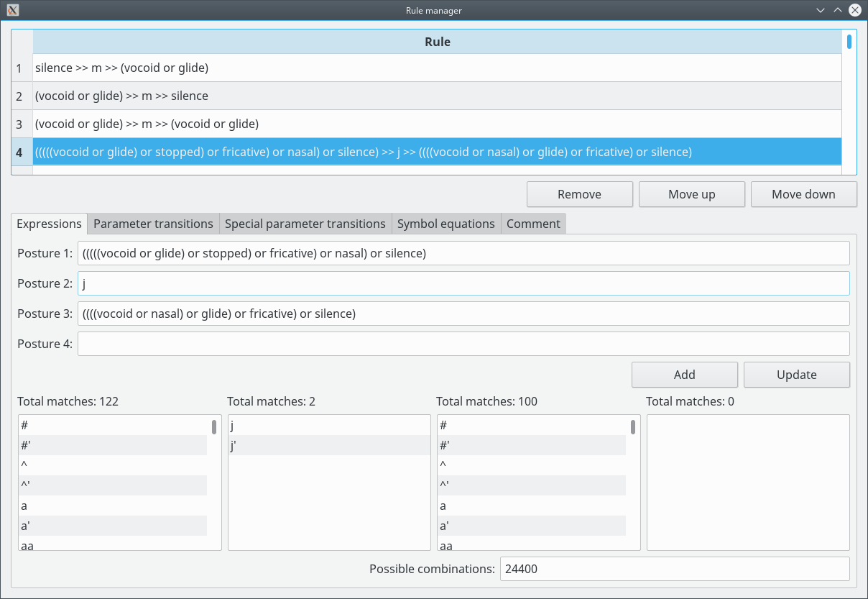Focus the Posture 2 input field
The image size is (868, 599).
(463, 283)
